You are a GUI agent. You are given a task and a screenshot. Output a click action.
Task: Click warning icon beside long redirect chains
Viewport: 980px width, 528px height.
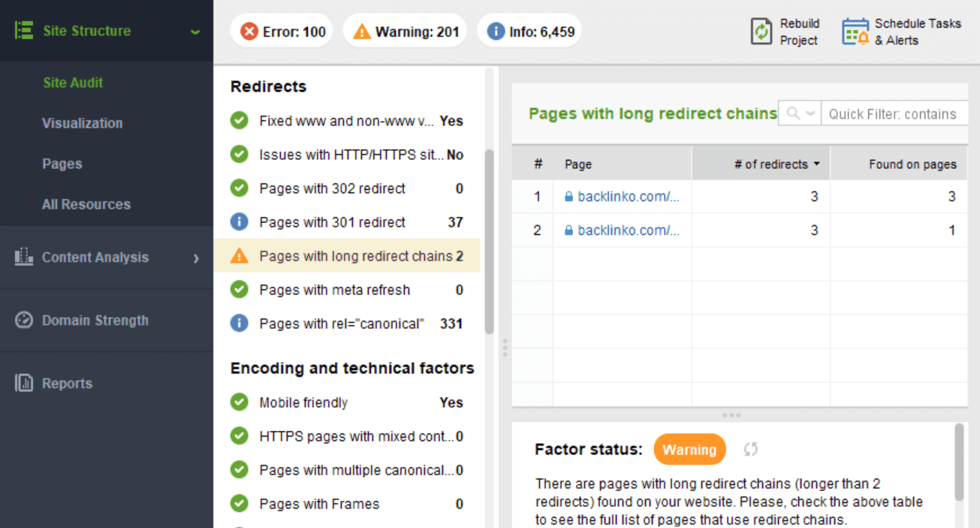(x=239, y=256)
